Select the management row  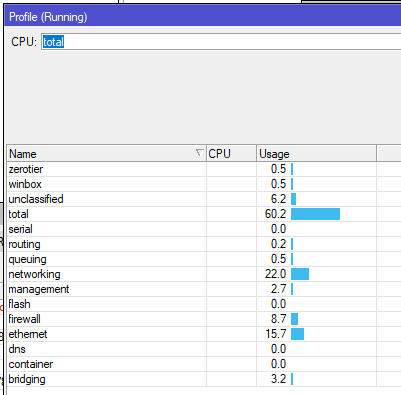(x=204, y=289)
